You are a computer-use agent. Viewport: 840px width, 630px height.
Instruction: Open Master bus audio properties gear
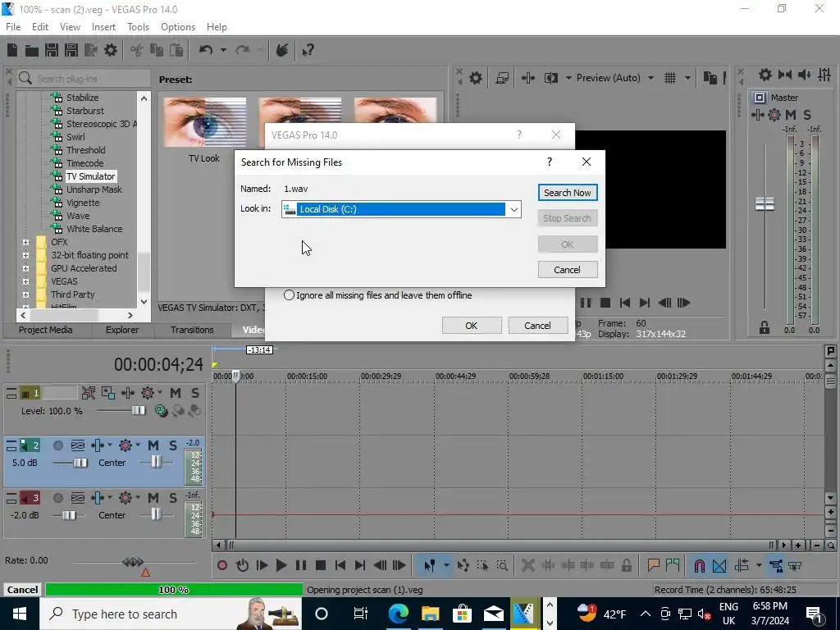[765, 75]
